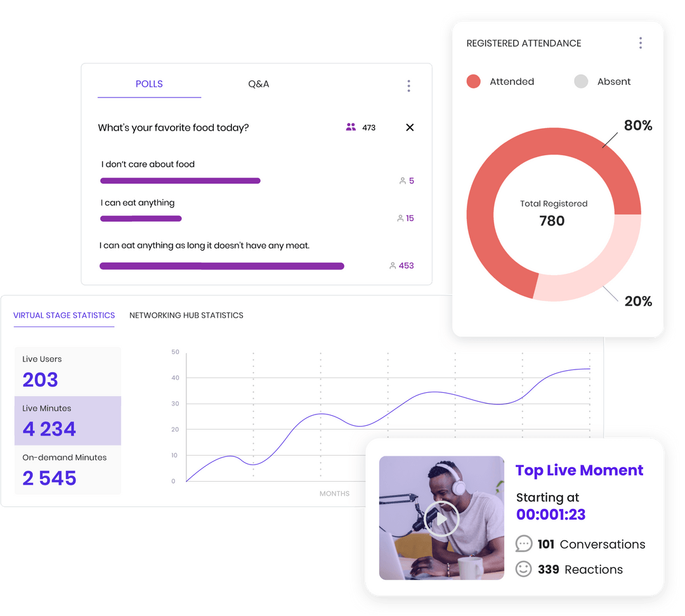Play the Top Live Moment video
Image resolution: width=685 pixels, height=616 pixels.
click(x=442, y=518)
